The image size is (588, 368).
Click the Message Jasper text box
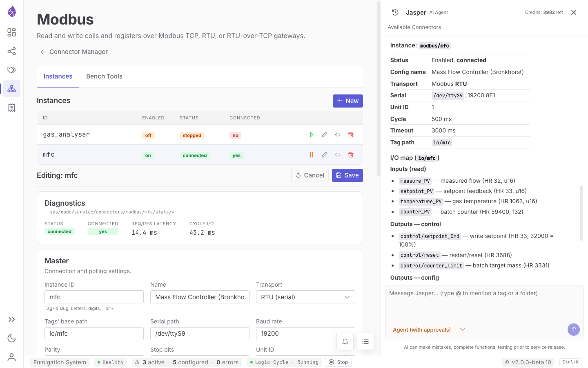coord(484,305)
